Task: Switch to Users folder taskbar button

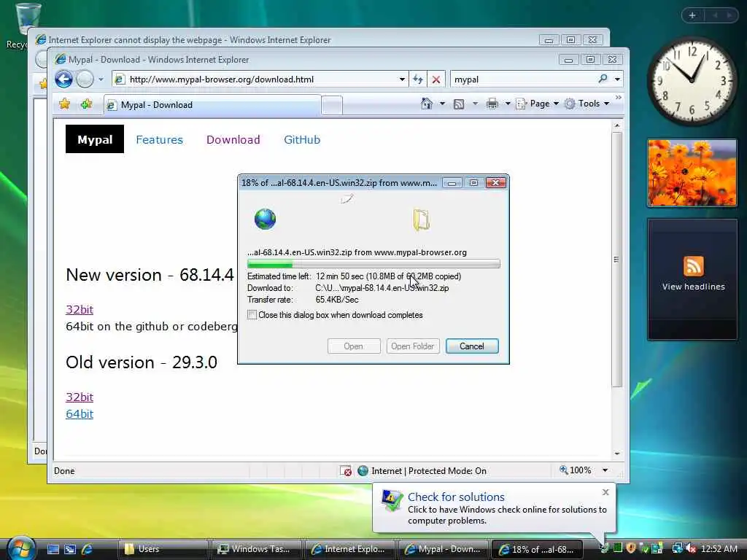Action: (x=163, y=549)
